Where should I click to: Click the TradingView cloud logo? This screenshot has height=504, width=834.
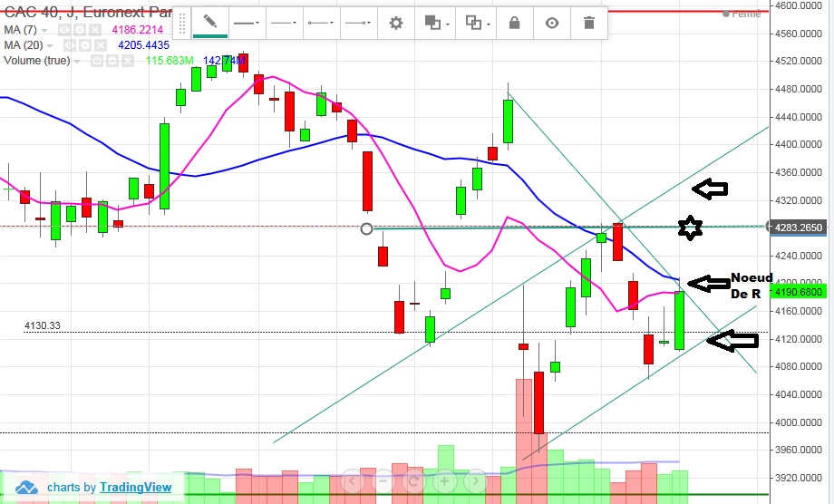26,487
